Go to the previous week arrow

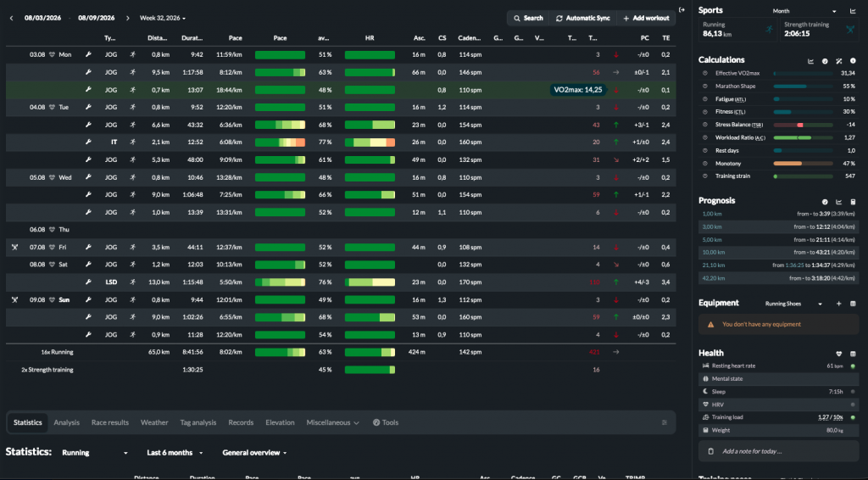(x=11, y=19)
